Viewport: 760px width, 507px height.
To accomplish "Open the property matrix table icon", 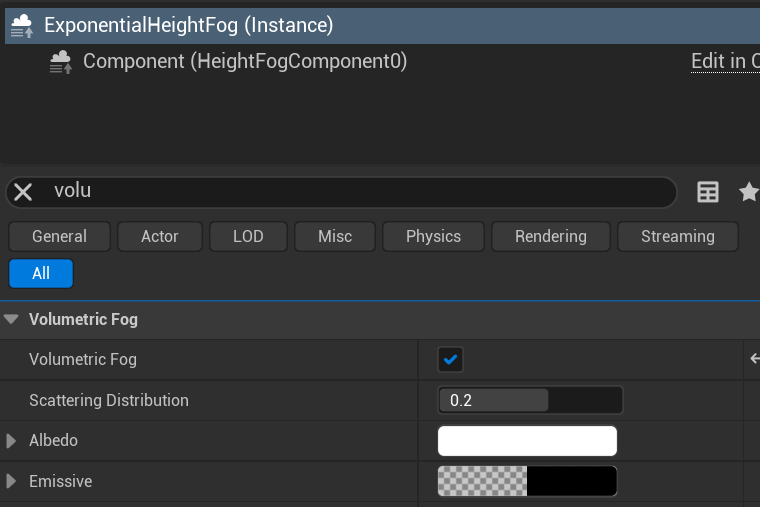I will click(708, 192).
